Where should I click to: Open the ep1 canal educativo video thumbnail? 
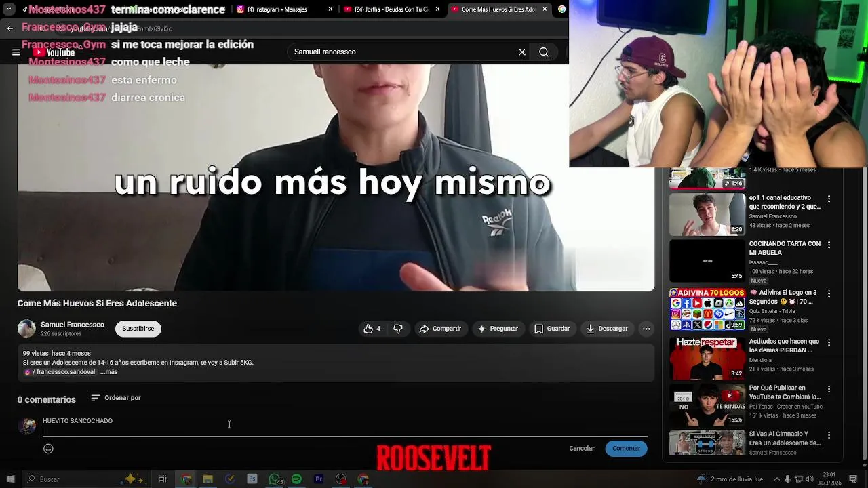[707, 215]
